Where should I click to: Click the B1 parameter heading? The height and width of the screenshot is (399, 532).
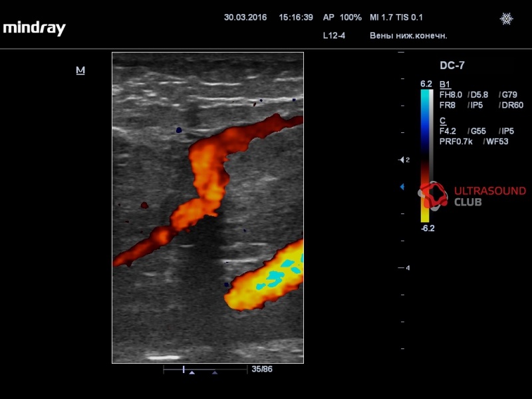[x=445, y=84]
